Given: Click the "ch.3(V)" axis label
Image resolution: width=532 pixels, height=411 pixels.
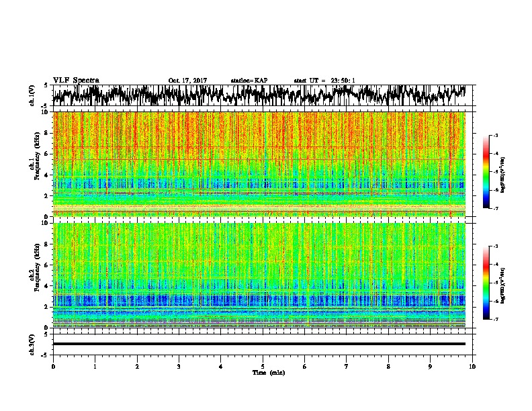Looking at the screenshot, I should click(32, 345).
